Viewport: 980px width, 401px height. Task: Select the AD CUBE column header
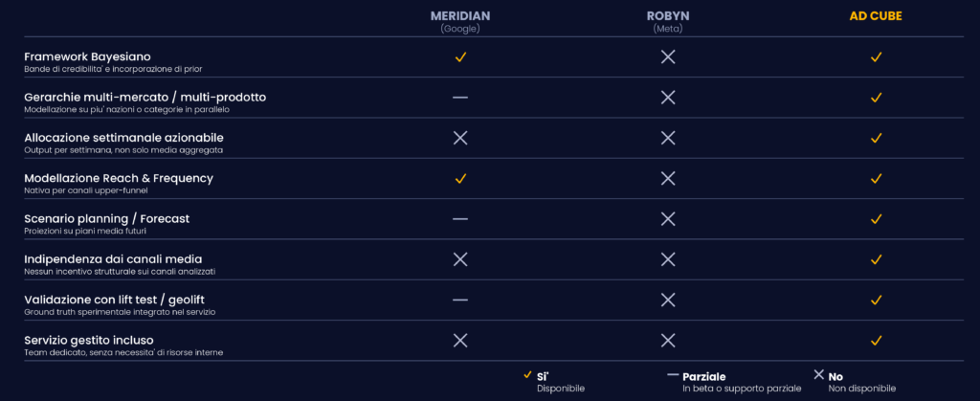[x=876, y=16]
